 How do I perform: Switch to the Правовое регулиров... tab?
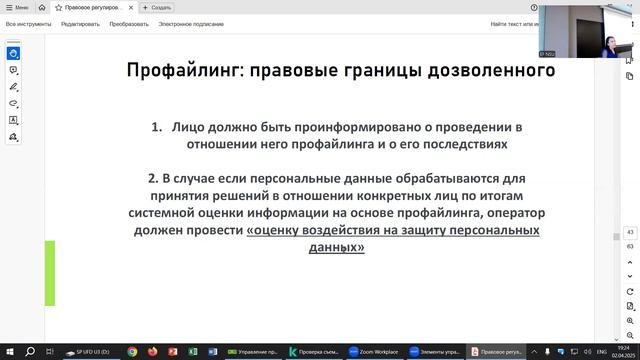pyautogui.click(x=93, y=8)
